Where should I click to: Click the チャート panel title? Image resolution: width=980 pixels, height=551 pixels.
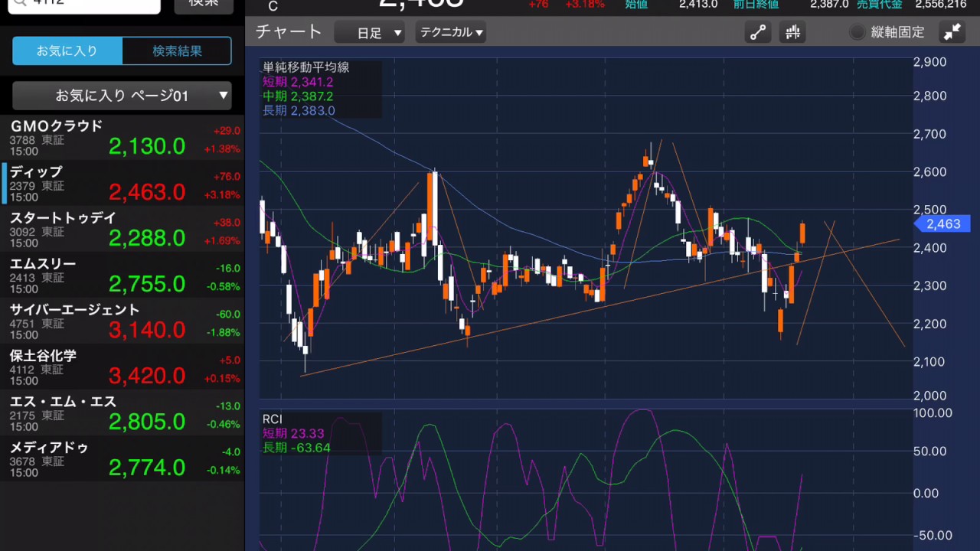coord(289,32)
